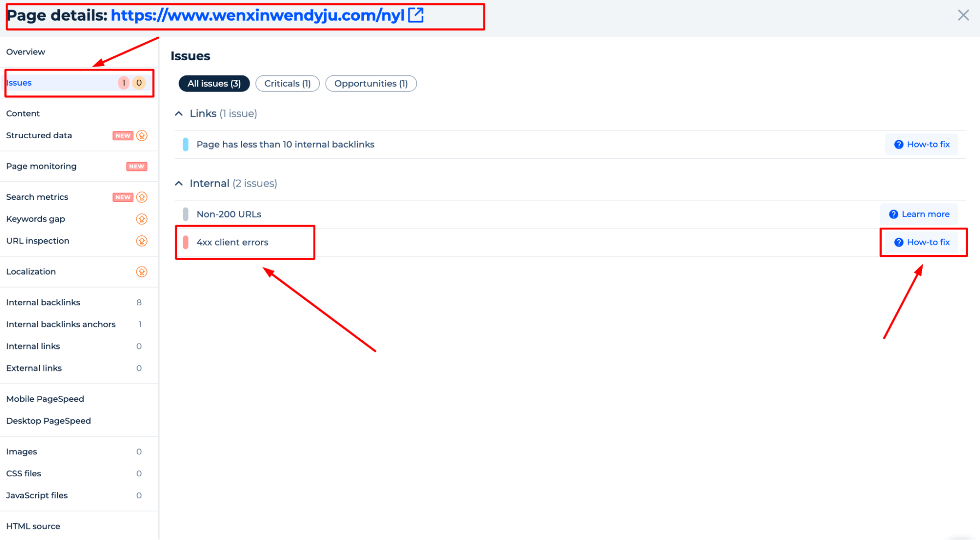Open How-to fix for internal backlinks issue
The image size is (980, 540).
[922, 145]
